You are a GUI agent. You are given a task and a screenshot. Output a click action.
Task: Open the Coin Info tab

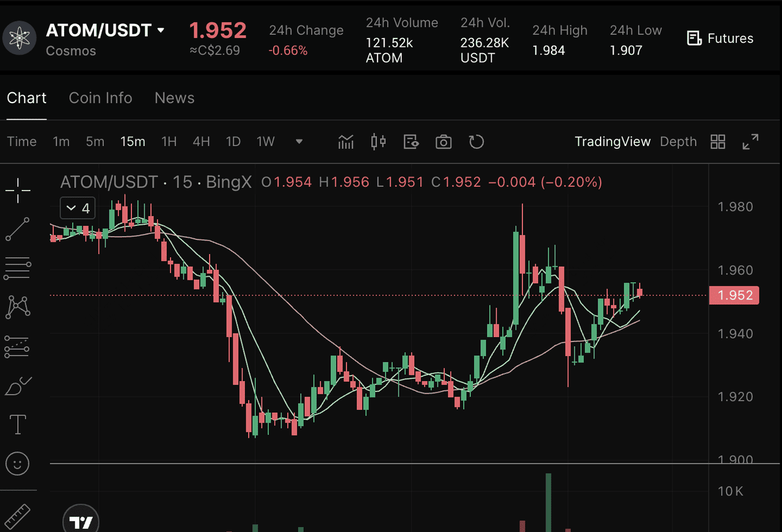coord(100,98)
